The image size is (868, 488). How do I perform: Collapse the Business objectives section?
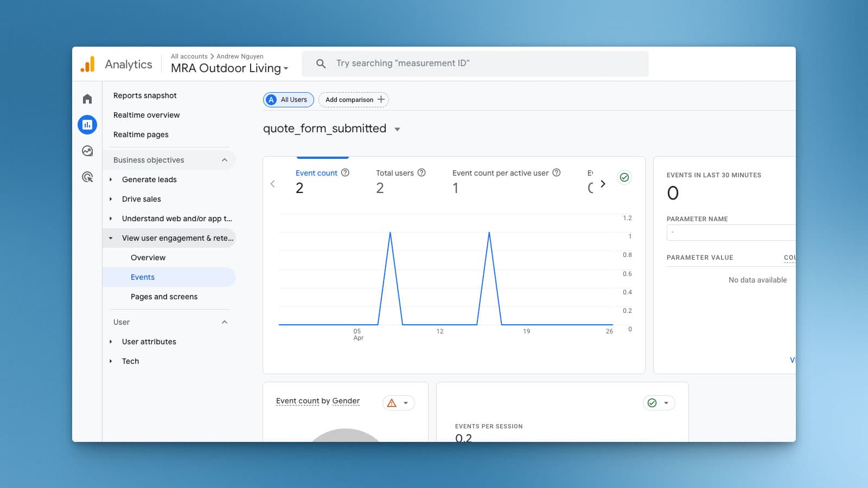coord(225,160)
